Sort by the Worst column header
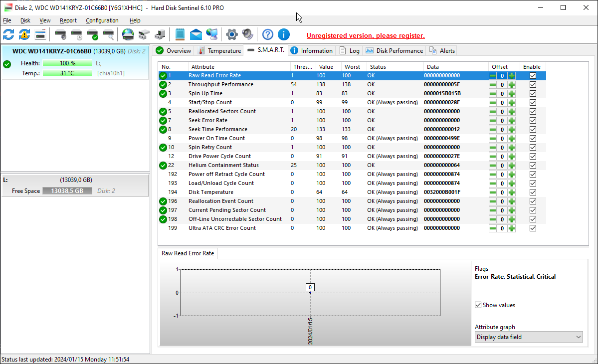 point(354,67)
